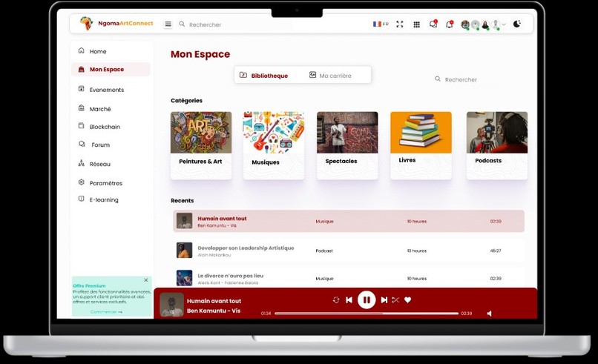This screenshot has width=598, height=364.
Task: Click 45:27 duration of podcast row
Action: coord(496,251)
